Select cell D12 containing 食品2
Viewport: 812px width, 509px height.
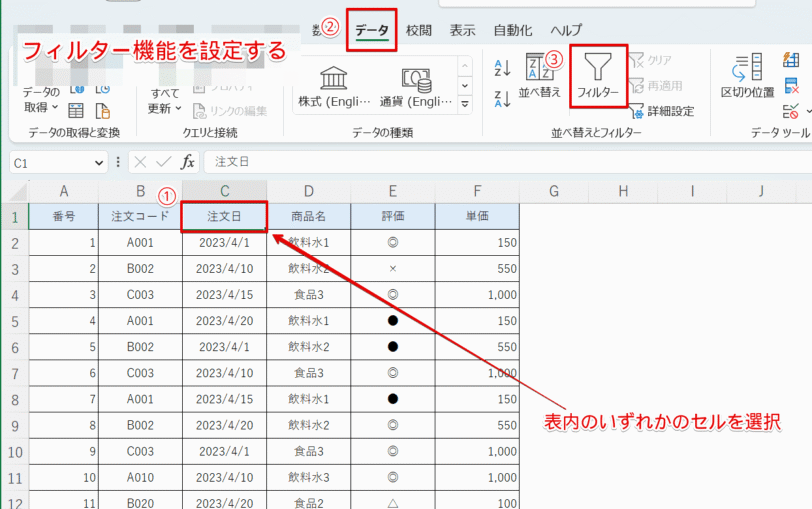pyautogui.click(x=309, y=500)
